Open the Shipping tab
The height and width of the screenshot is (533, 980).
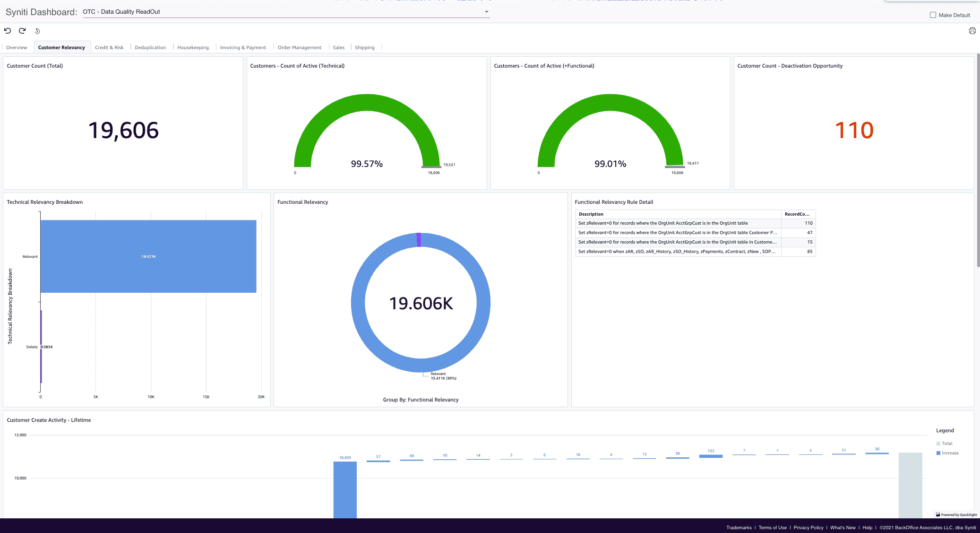[364, 47]
